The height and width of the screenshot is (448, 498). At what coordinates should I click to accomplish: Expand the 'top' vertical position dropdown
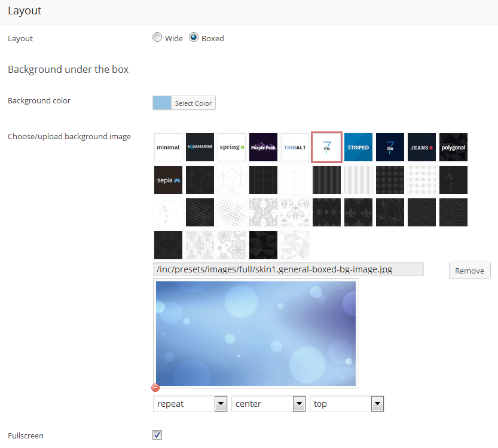tap(346, 404)
